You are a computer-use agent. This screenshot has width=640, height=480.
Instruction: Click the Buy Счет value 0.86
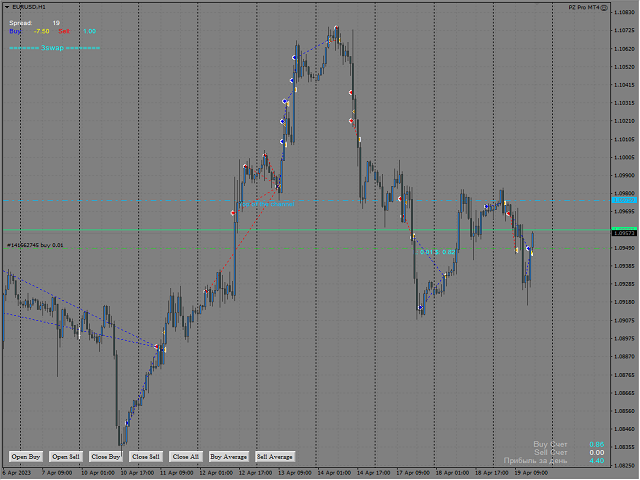[x=596, y=444]
